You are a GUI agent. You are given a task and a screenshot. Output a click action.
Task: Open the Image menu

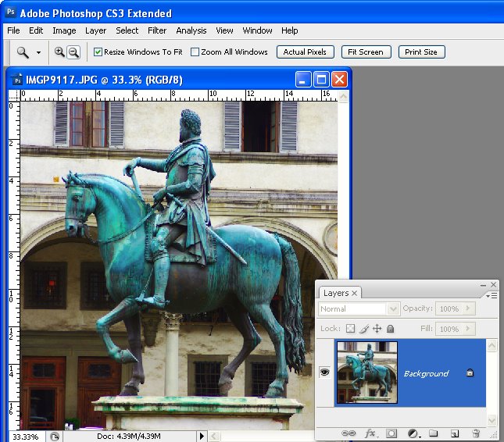(64, 30)
